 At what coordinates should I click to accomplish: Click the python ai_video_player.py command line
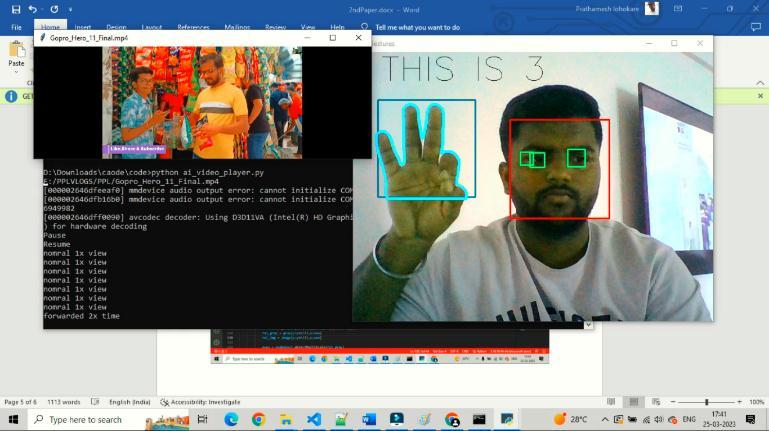coord(154,173)
